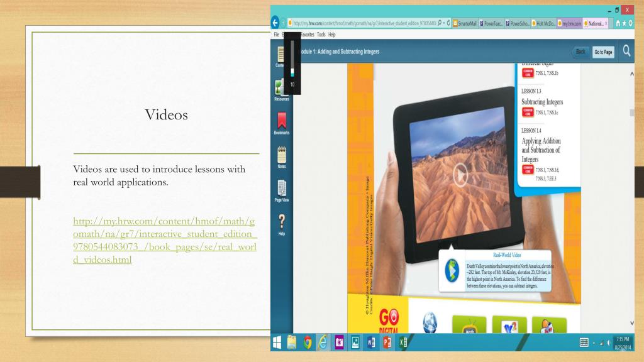This screenshot has height=362, width=644.
Task: Click the page scroll down arrow
Action: click(x=631, y=323)
